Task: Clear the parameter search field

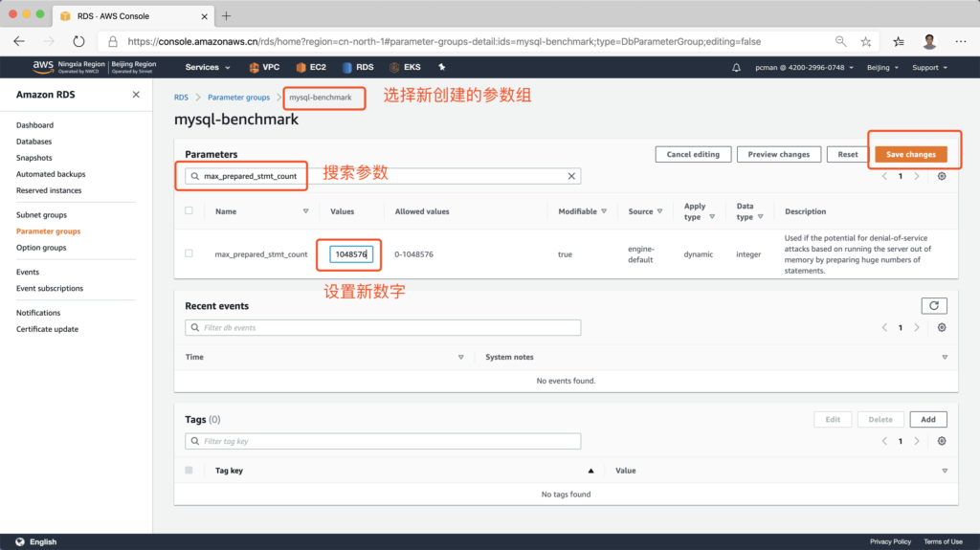Action: 571,177
